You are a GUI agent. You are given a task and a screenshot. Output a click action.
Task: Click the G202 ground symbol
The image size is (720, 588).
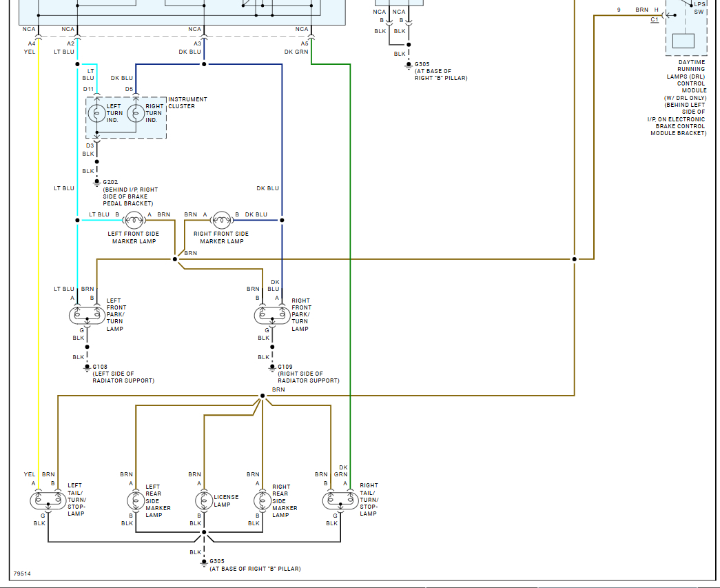[x=96, y=183]
